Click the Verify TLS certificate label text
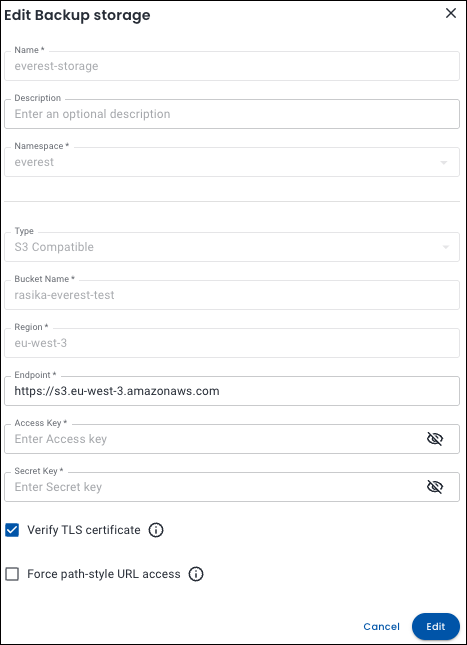 click(x=84, y=530)
